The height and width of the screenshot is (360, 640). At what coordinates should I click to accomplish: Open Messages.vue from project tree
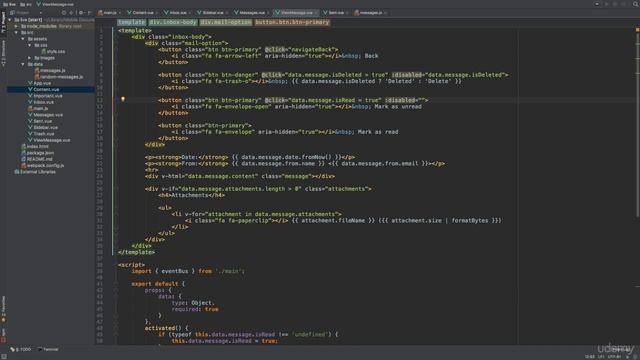click(45, 115)
